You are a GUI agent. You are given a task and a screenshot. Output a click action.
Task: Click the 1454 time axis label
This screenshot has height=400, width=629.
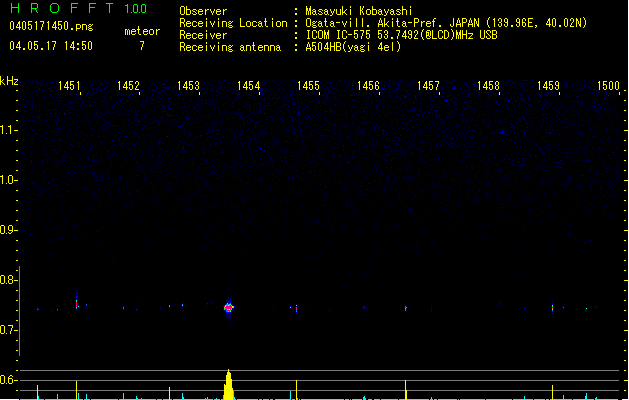click(x=248, y=85)
